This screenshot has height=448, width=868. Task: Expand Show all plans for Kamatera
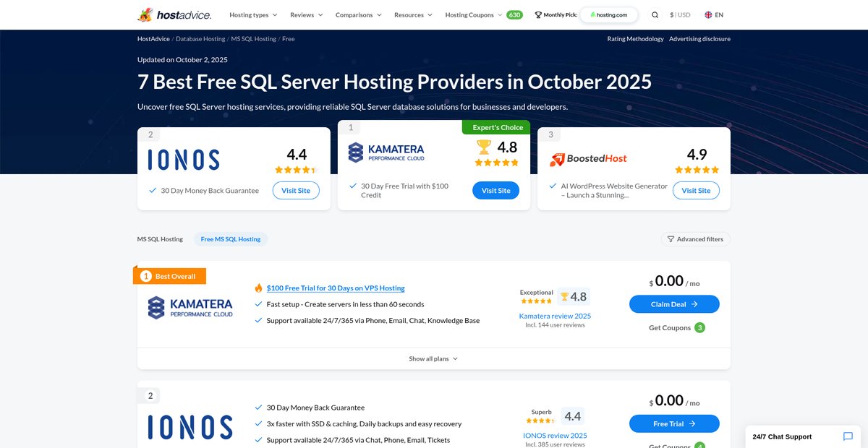pyautogui.click(x=433, y=358)
